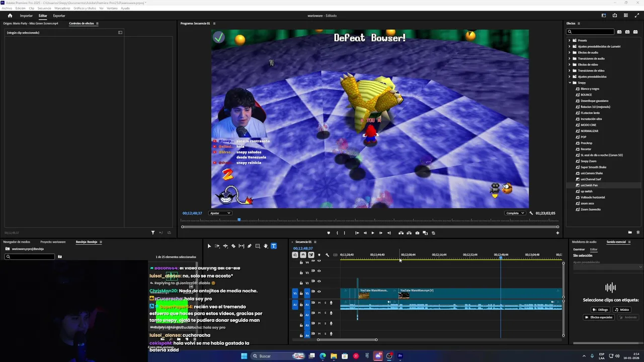Click the Diálogo audio tag button
This screenshot has width=644, height=362.
[601, 310]
